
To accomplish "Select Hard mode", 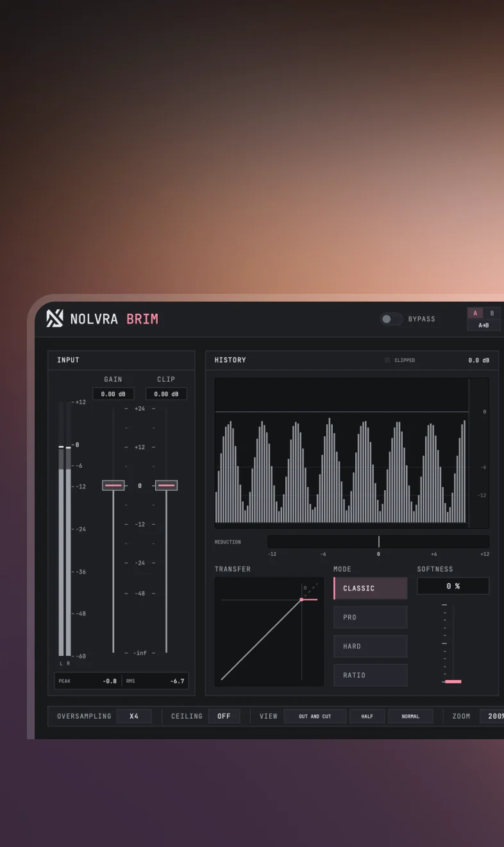I will pos(371,646).
